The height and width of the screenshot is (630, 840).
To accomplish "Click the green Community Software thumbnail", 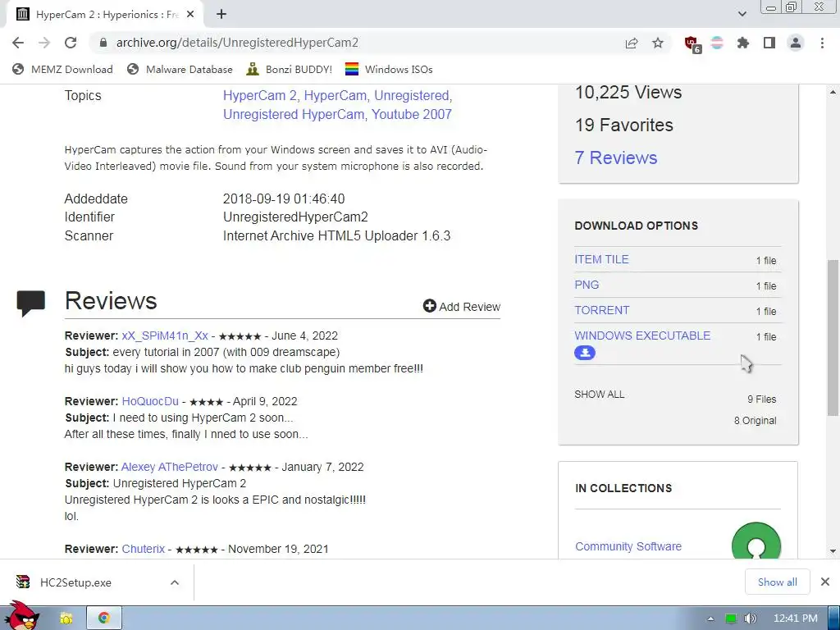I will [x=756, y=541].
